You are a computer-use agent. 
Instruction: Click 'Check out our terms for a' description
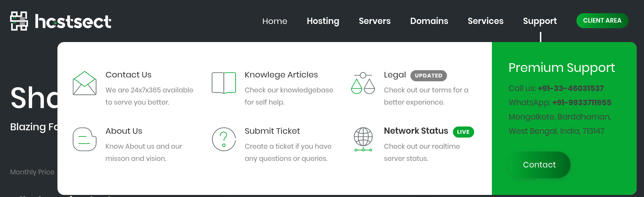point(426,90)
